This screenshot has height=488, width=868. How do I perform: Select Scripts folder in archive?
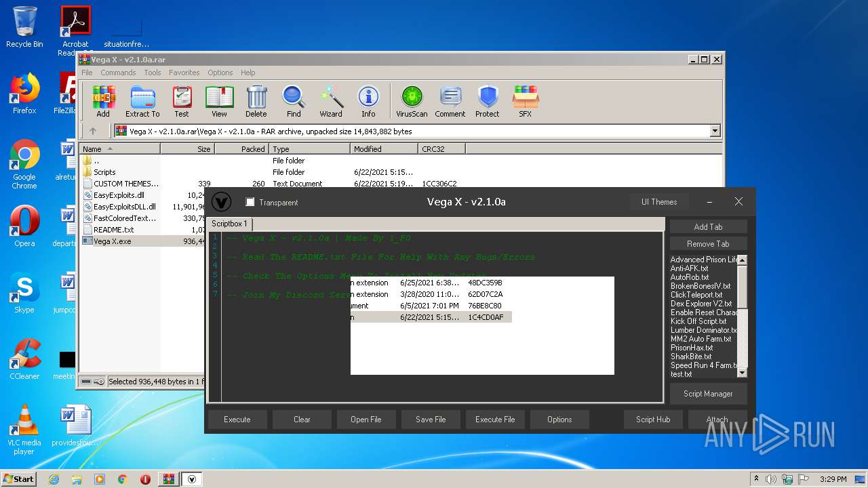(x=104, y=172)
